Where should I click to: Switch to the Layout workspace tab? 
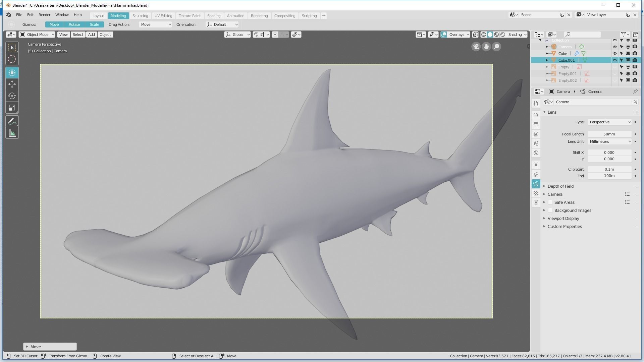click(x=98, y=16)
